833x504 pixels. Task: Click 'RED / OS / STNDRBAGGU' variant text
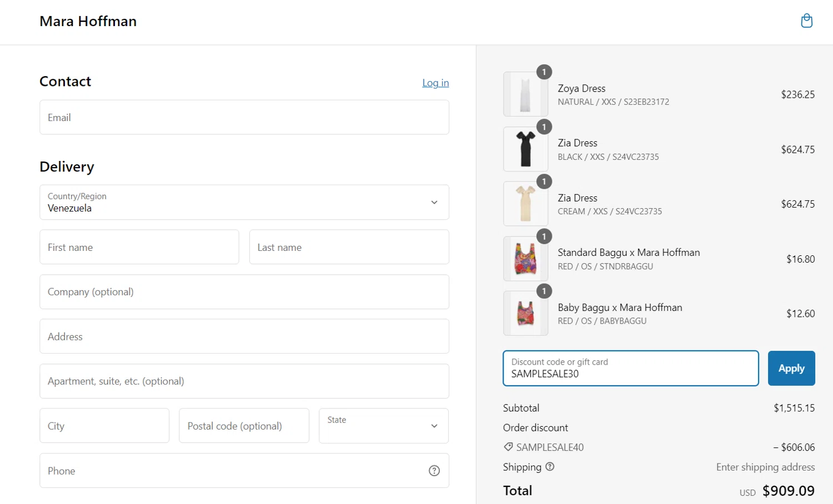coord(605,266)
